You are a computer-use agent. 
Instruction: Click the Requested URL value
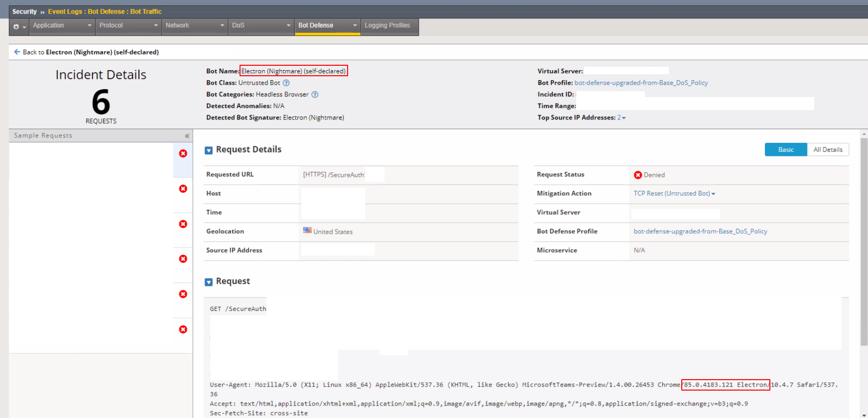[x=334, y=175]
